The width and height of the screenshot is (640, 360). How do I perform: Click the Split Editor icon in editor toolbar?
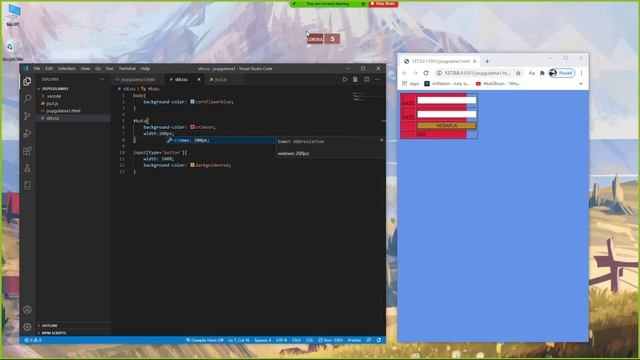click(x=367, y=79)
